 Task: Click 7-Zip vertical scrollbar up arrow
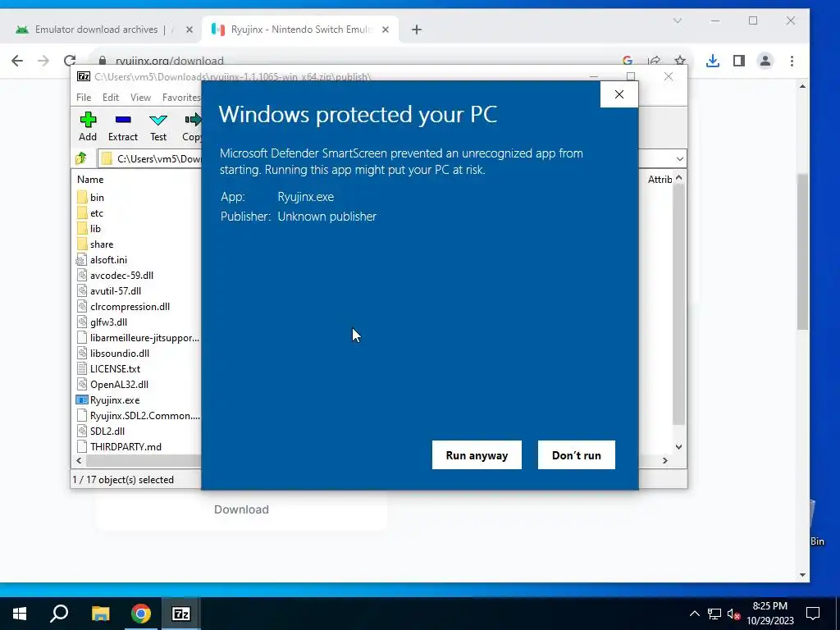pyautogui.click(x=678, y=177)
